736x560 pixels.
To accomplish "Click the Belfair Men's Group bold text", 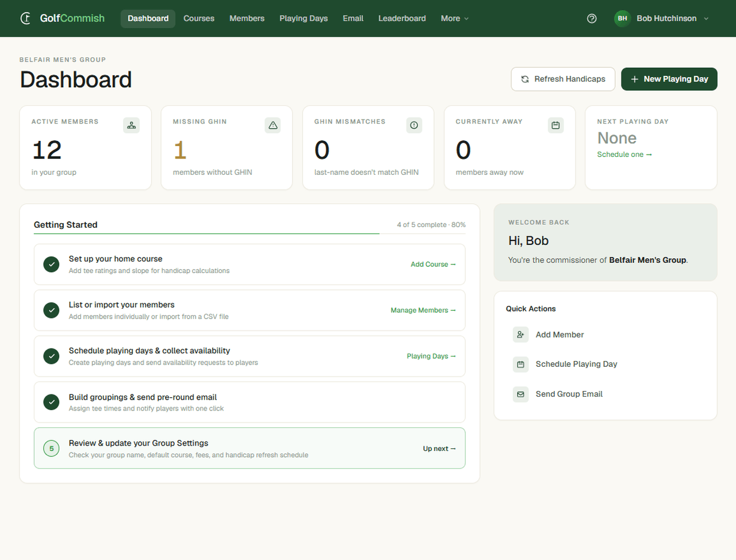I will [647, 260].
